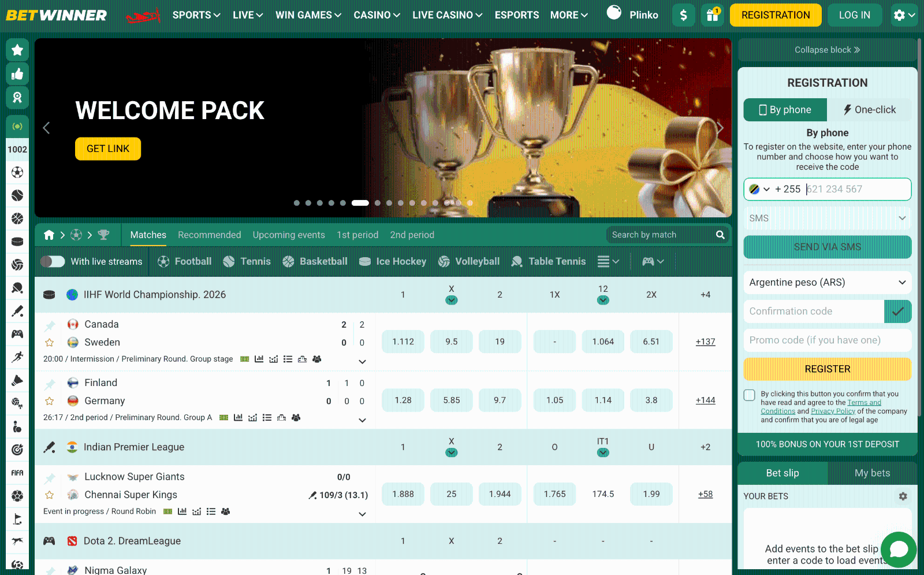Click the yellow REGISTER button

(828, 369)
